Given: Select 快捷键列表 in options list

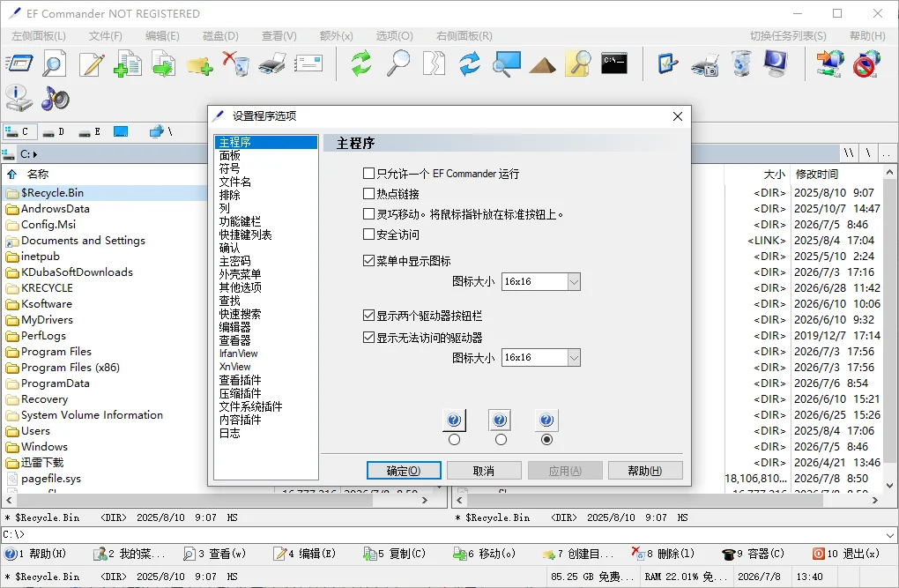Looking at the screenshot, I should pos(245,234).
